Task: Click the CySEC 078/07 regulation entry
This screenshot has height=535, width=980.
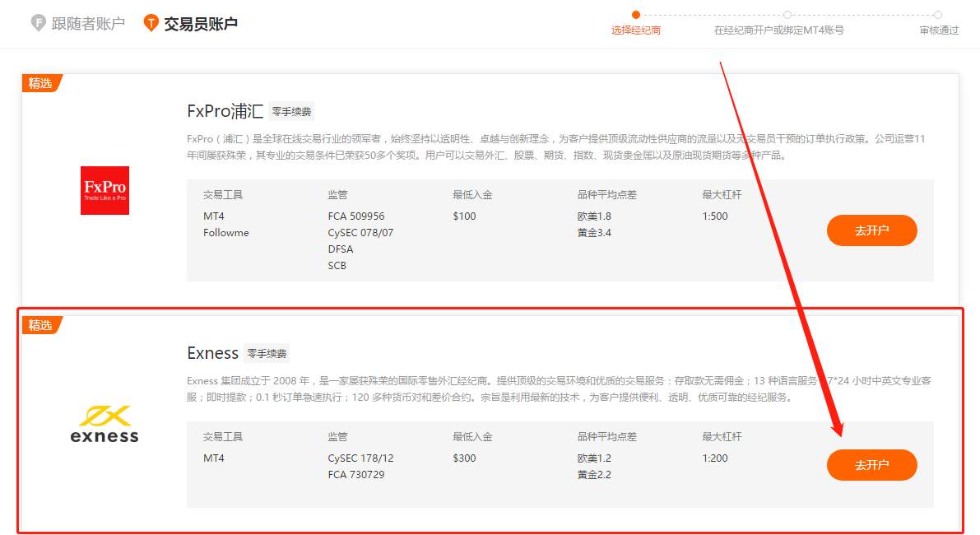Action: coord(360,232)
